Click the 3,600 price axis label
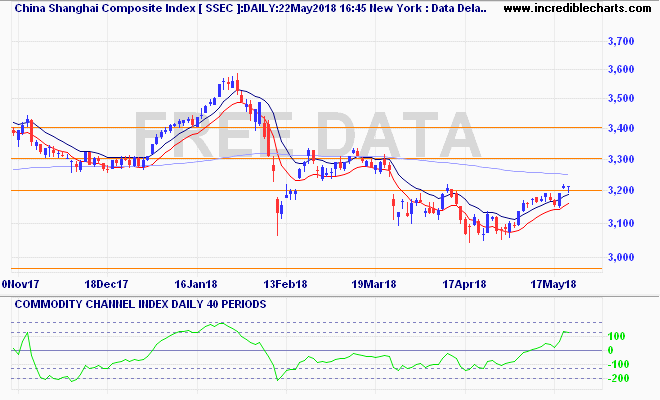The height and width of the screenshot is (400, 660). click(x=621, y=69)
